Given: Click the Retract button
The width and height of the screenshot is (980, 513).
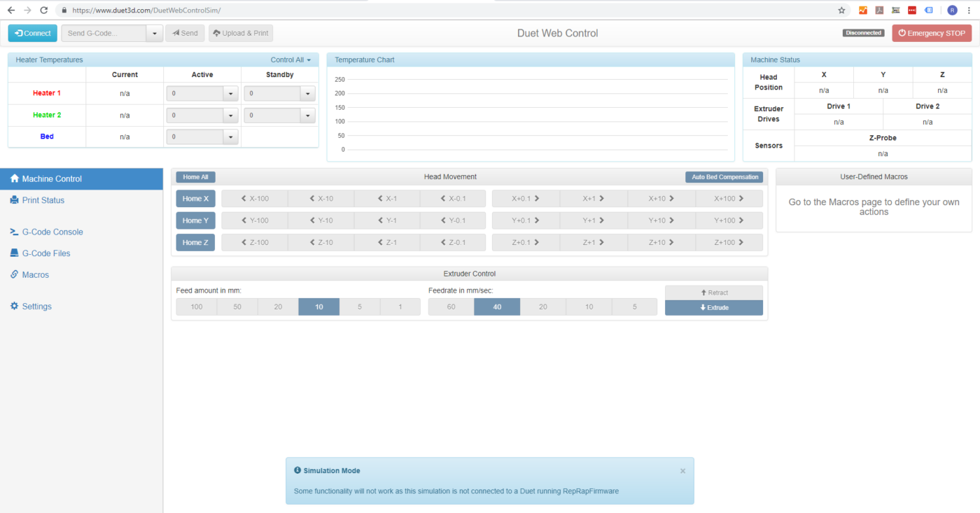Looking at the screenshot, I should tap(714, 293).
